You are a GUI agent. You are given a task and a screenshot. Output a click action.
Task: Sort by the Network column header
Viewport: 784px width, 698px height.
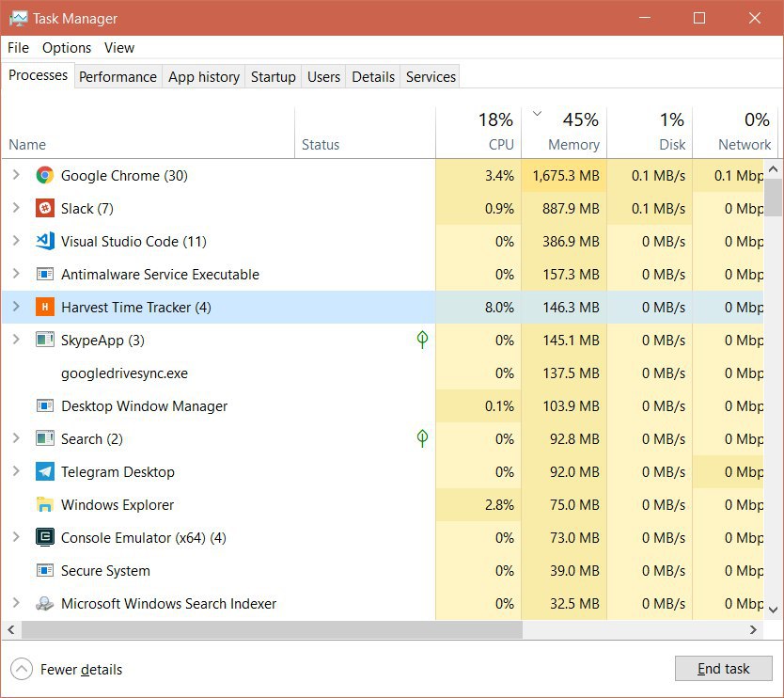tap(735, 133)
